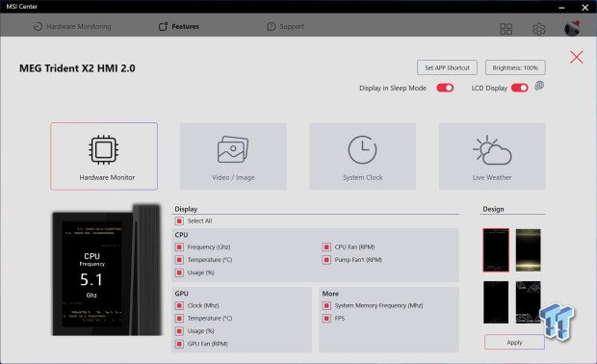This screenshot has width=597, height=364.
Task: Click the Set APP Shortcut button
Action: point(447,67)
